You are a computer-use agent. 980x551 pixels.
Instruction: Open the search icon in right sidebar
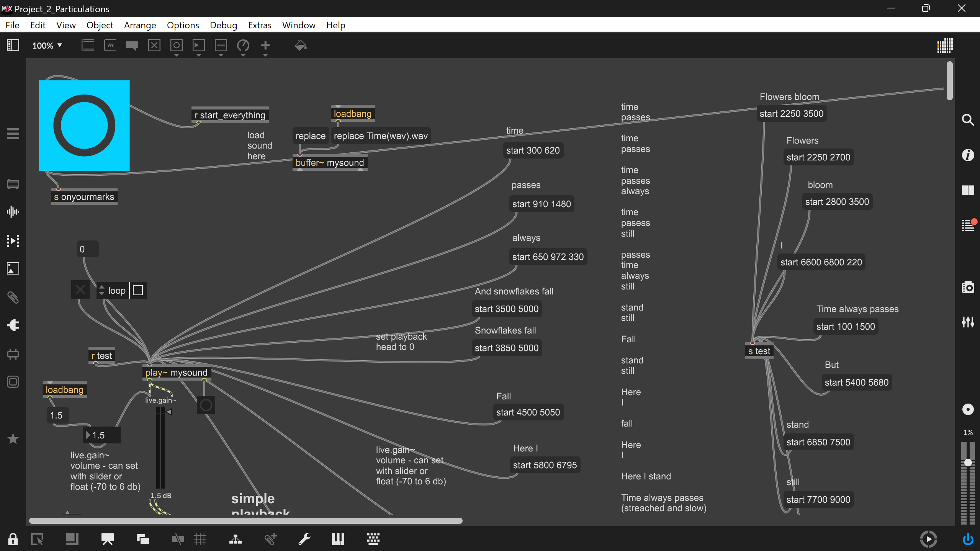(968, 120)
